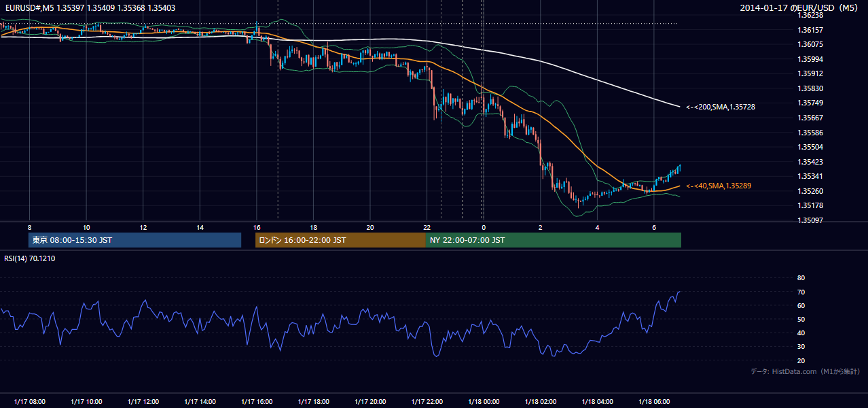Click the 1.35178 price axis label
Viewport: 868px width, 408px height.
[810, 205]
